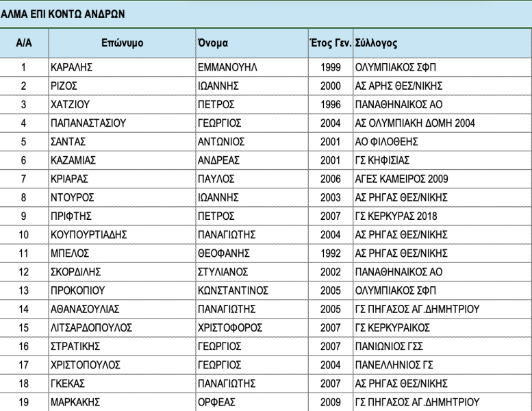Select the surname cell ΚΑΡΑΛΗΣ

(x=72, y=67)
